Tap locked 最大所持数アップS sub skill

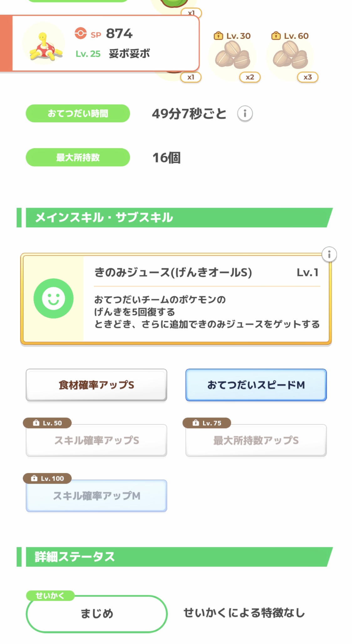[256, 441]
